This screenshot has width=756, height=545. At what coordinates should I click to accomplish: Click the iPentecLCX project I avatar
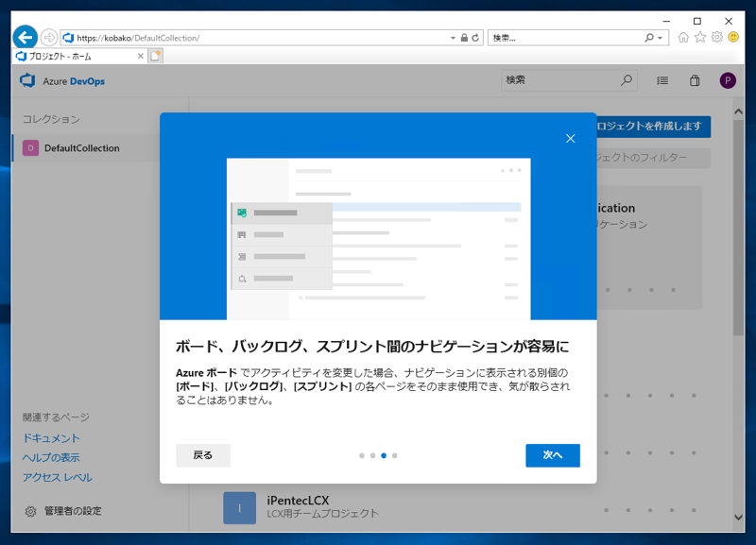[x=240, y=507]
